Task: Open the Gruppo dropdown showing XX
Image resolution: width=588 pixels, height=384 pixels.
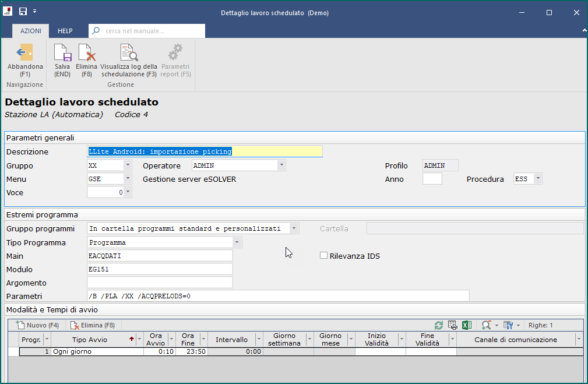Action: click(128, 165)
